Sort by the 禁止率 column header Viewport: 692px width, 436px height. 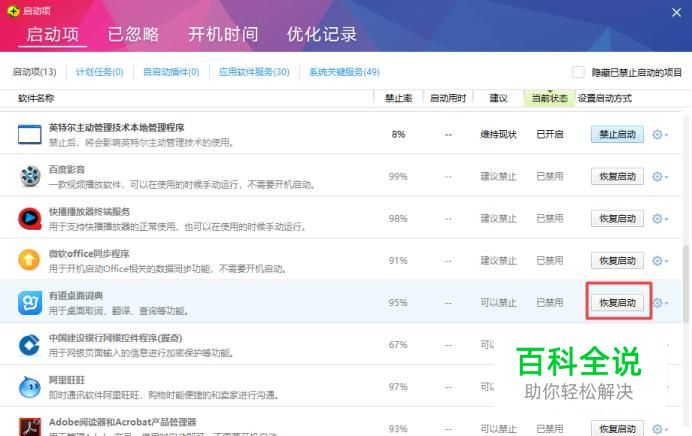tap(399, 98)
